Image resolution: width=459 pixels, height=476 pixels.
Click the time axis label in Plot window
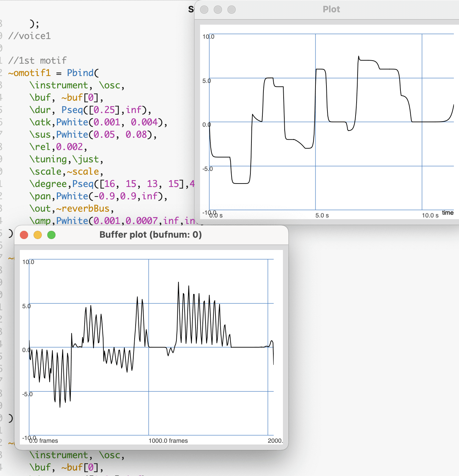(x=448, y=213)
